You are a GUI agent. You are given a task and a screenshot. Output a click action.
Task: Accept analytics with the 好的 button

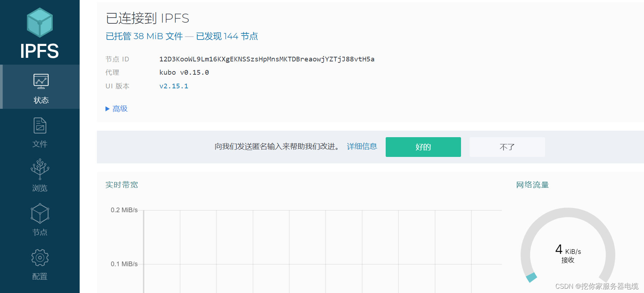coord(423,147)
